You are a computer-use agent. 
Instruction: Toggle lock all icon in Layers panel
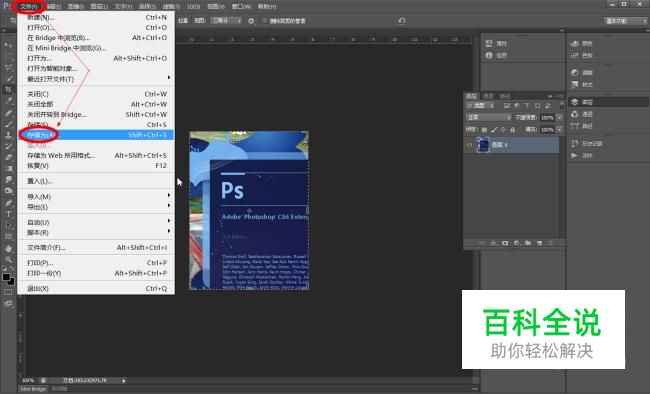pos(513,129)
